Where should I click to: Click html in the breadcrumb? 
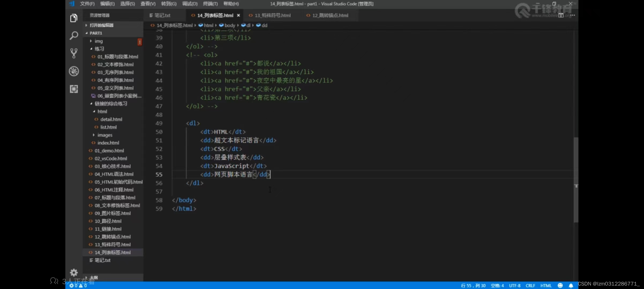tap(206, 25)
